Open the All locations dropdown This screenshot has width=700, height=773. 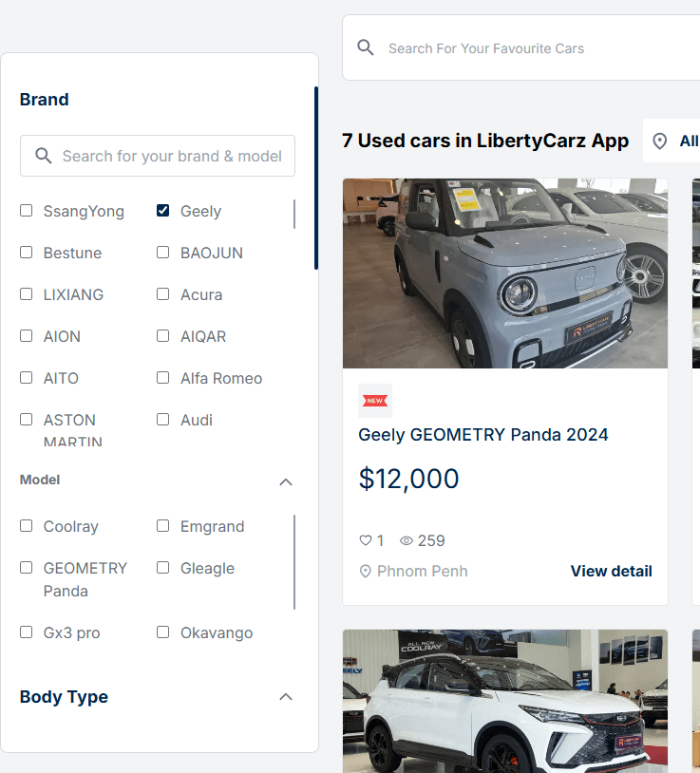click(x=672, y=141)
